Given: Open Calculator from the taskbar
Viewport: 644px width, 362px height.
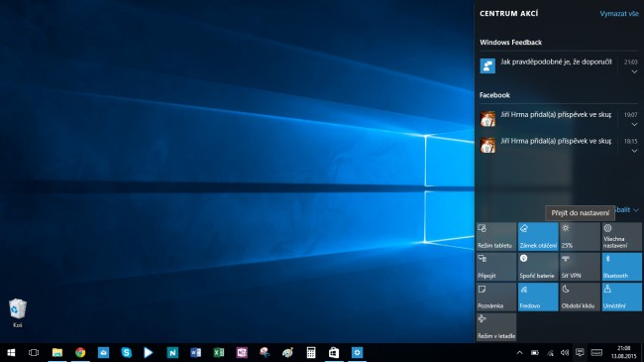Looking at the screenshot, I should 311,352.
